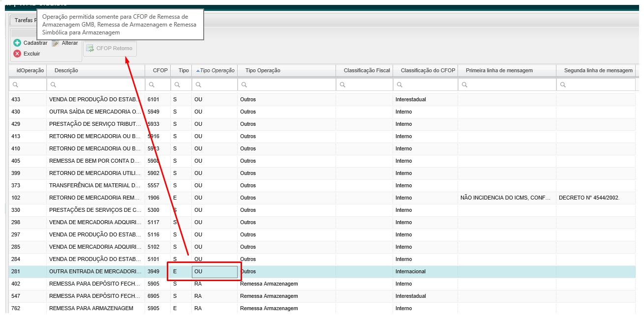Viewport: 644px width, 318px height.
Task: Toggle the sort arrow on italic Tipo Operação header
Action: [x=198, y=71]
